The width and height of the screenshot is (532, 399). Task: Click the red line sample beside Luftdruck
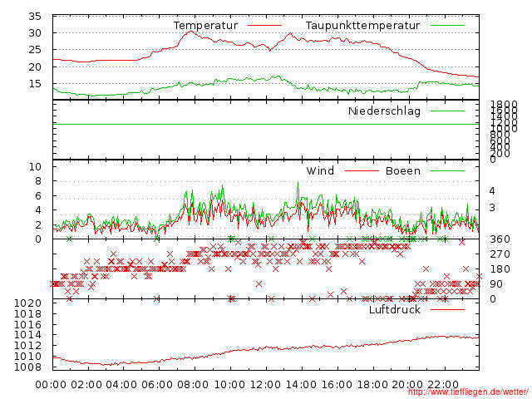pyautogui.click(x=447, y=310)
